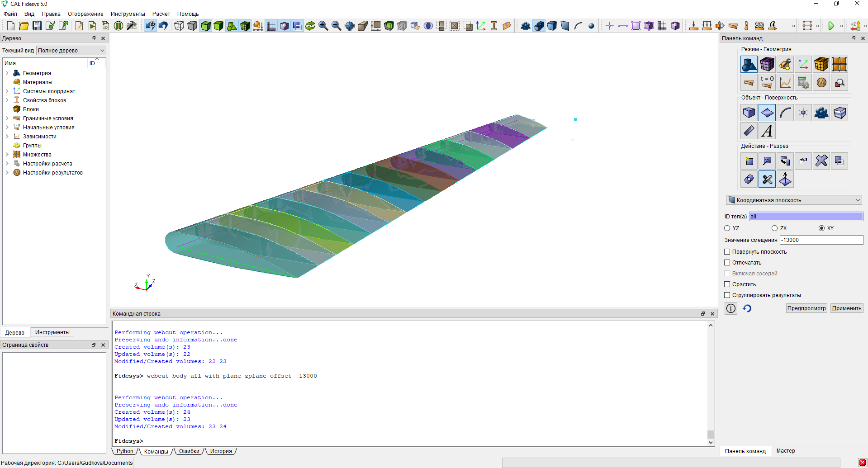The height and width of the screenshot is (468, 868).
Task: Click the undo arrow toolbar icon
Action: click(163, 26)
